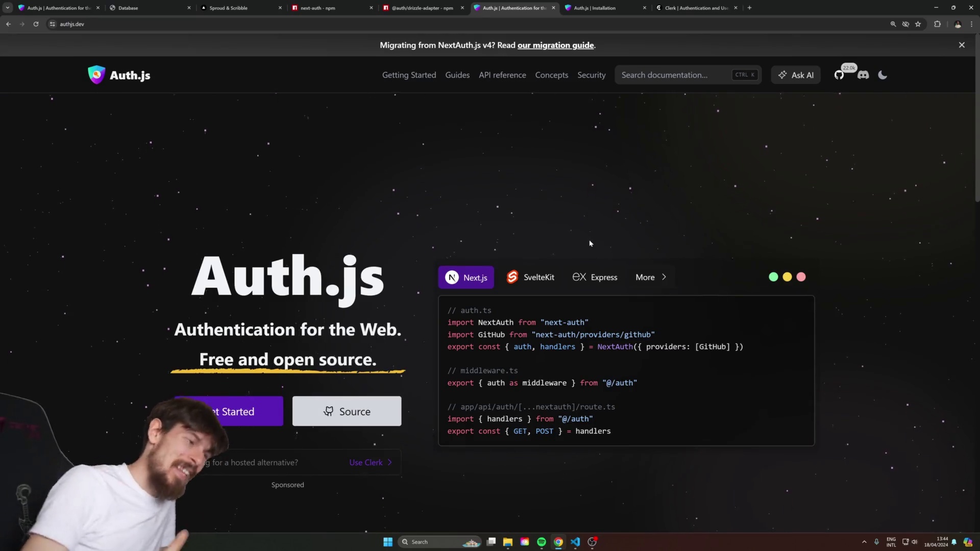Open the clock showing 13:44
The image size is (980, 551).
click(936, 542)
